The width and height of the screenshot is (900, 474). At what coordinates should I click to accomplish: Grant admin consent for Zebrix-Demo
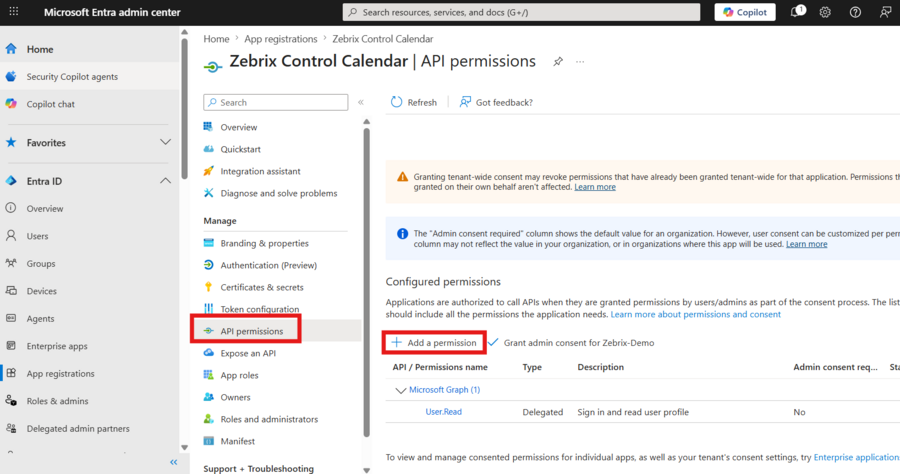click(571, 343)
